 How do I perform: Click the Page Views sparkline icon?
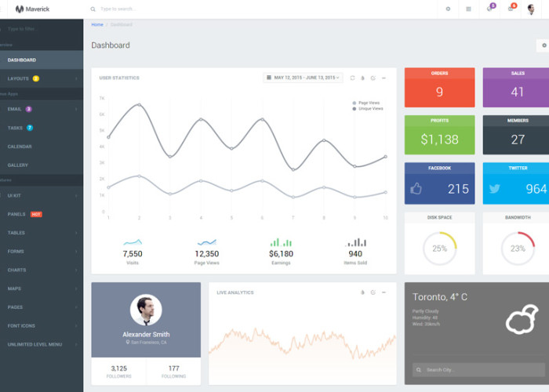tap(207, 241)
